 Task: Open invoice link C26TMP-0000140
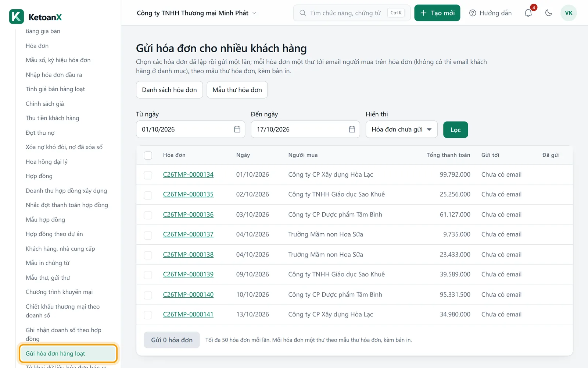188,294
